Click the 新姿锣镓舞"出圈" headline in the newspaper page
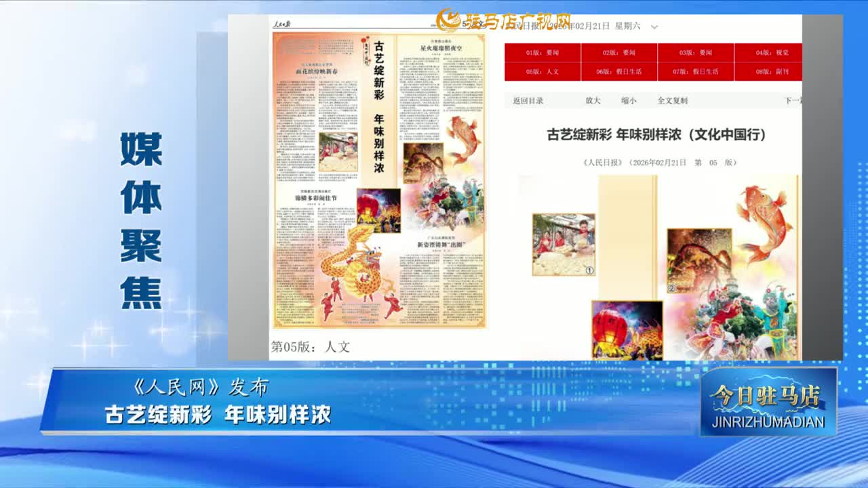The image size is (868, 488). pyautogui.click(x=441, y=243)
